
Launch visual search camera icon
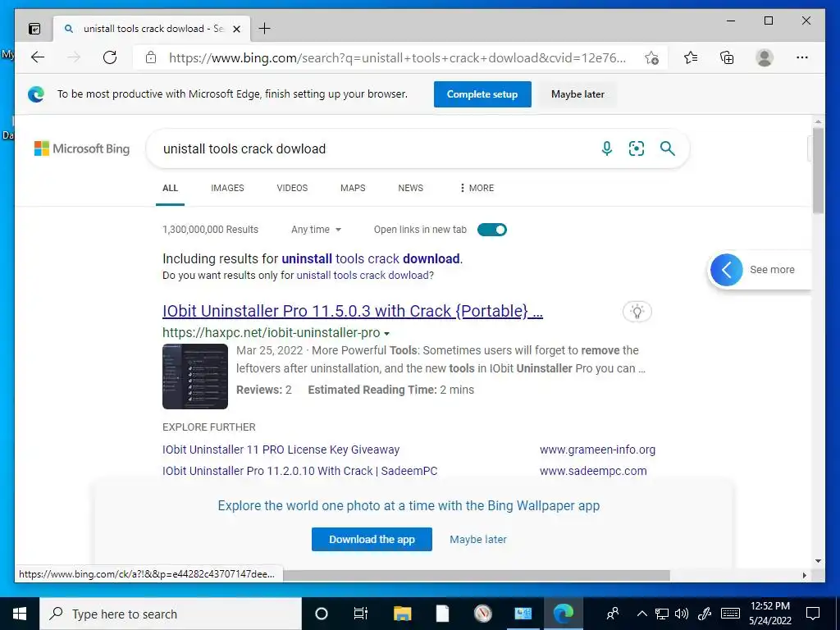point(637,148)
